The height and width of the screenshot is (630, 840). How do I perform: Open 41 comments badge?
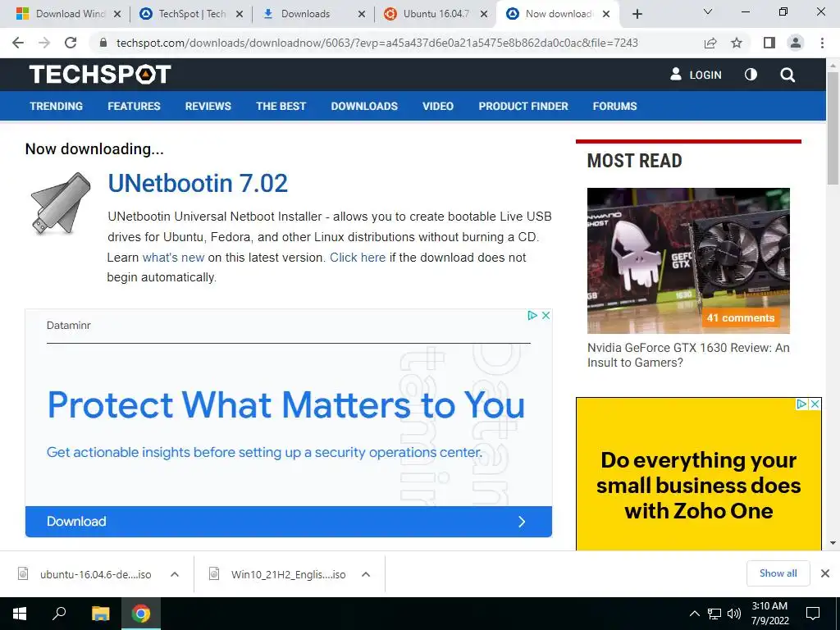[x=741, y=317]
